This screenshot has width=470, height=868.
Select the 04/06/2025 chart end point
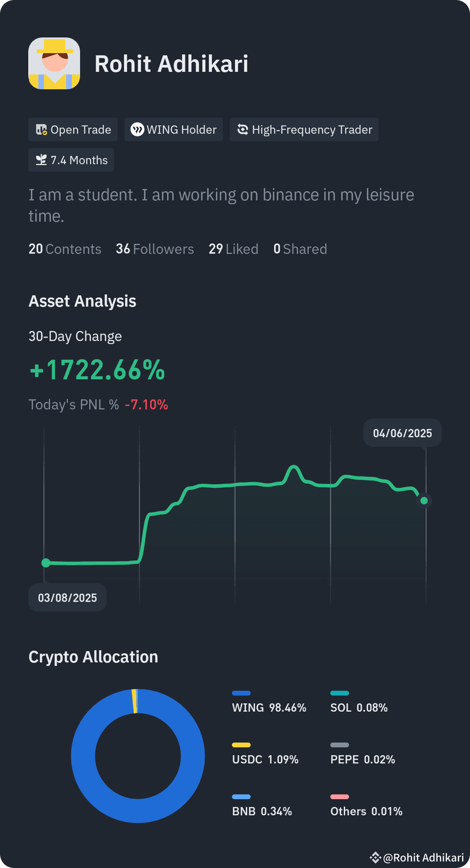[424, 501]
